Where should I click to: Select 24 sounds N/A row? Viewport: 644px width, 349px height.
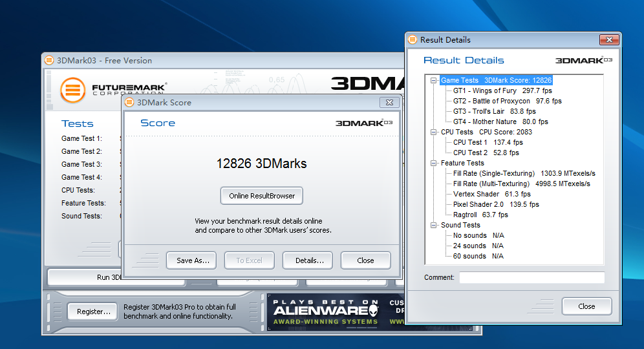[478, 246]
